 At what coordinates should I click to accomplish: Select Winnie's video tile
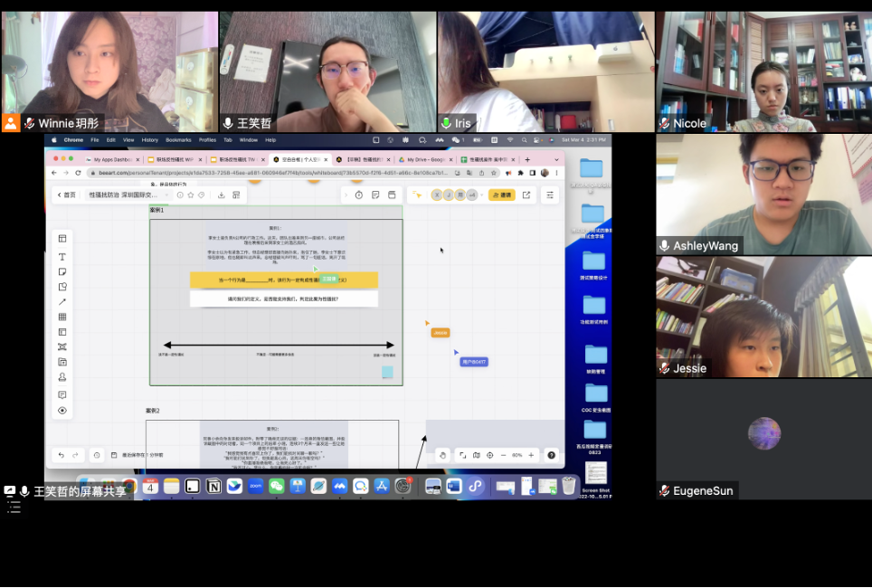tap(109, 71)
